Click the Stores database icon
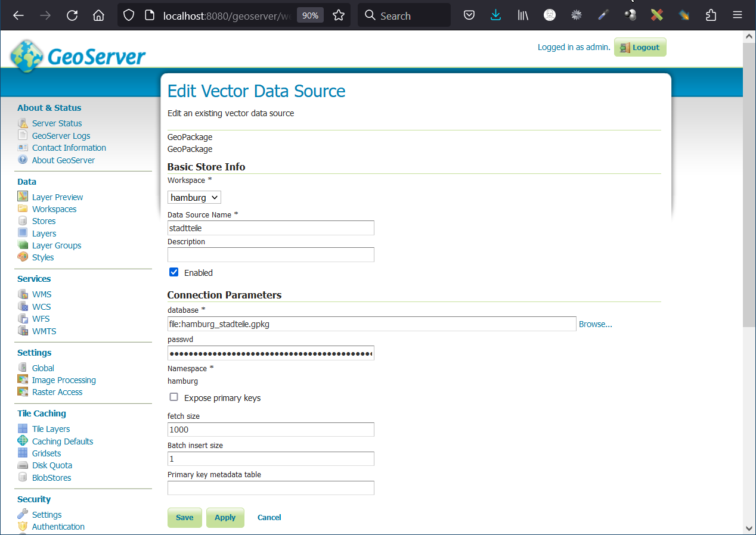Image resolution: width=756 pixels, height=535 pixels. coord(23,221)
